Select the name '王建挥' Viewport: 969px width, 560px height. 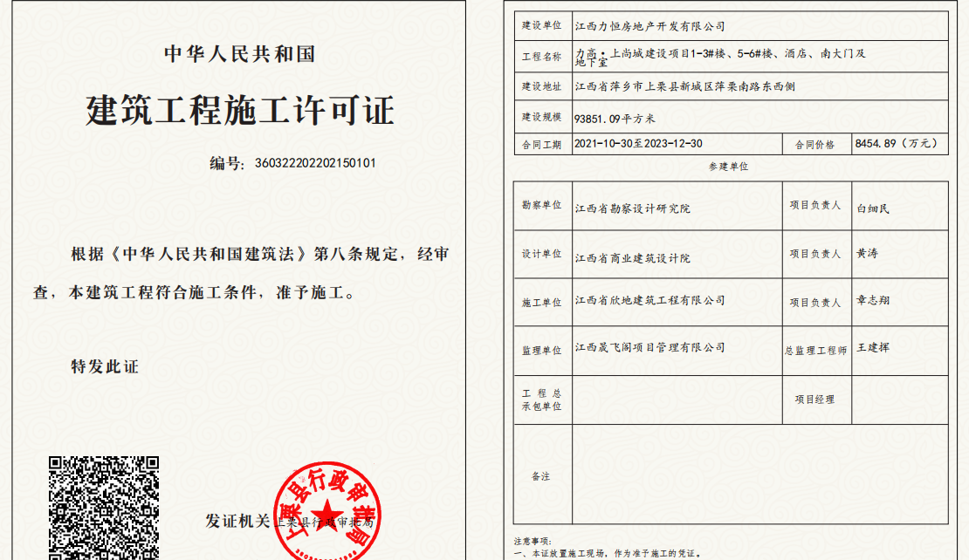point(873,348)
